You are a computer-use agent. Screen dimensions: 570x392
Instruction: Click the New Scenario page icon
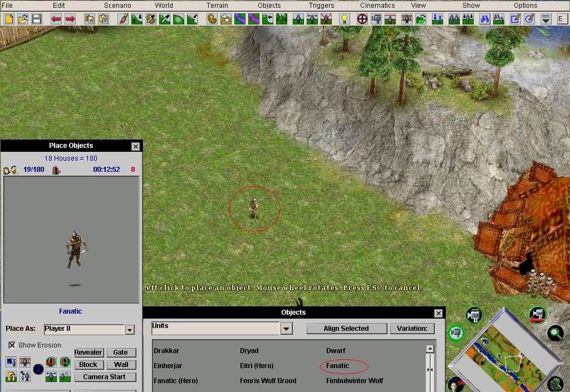coord(9,19)
